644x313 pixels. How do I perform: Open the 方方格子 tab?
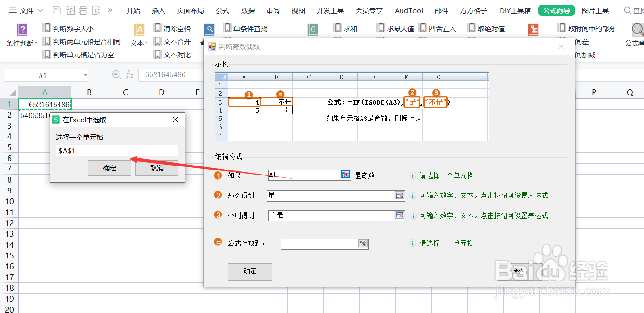[x=474, y=10]
